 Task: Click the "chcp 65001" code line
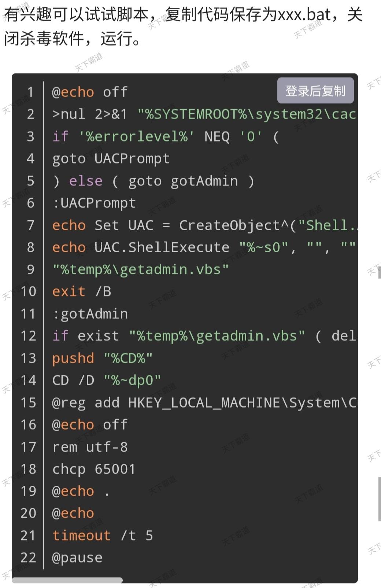(x=94, y=469)
